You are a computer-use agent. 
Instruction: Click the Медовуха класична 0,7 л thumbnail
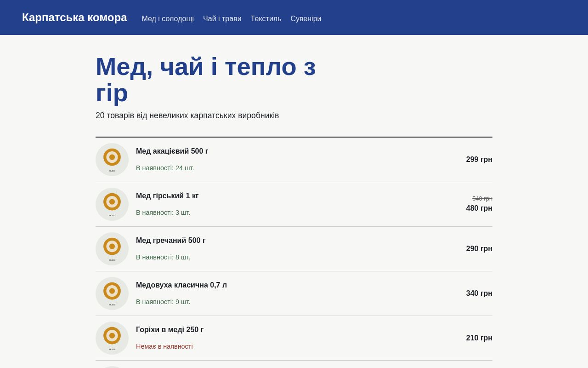tap(112, 293)
